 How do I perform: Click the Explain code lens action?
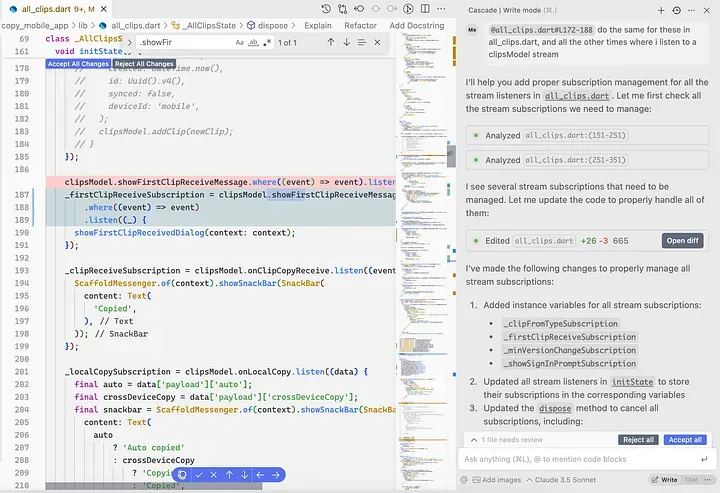coord(318,25)
